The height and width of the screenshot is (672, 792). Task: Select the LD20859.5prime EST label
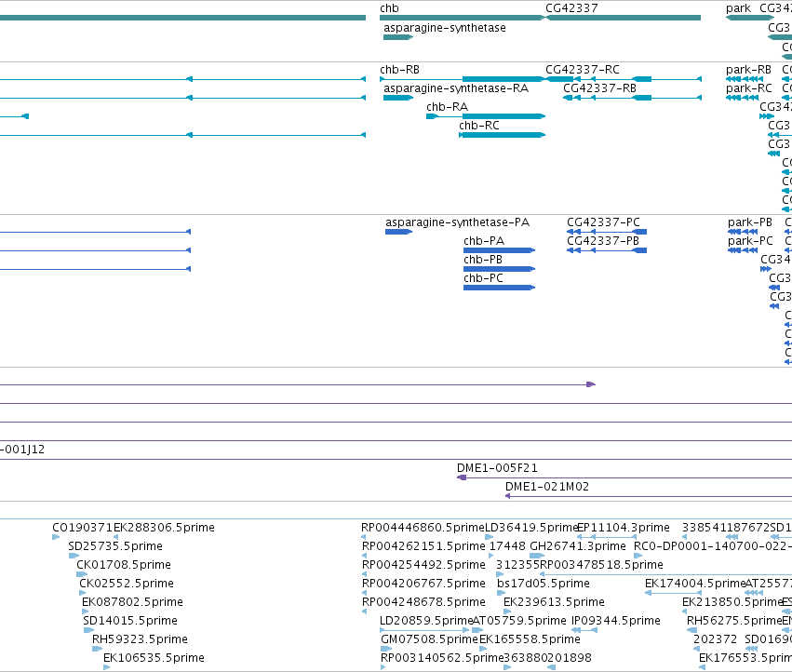(426, 621)
